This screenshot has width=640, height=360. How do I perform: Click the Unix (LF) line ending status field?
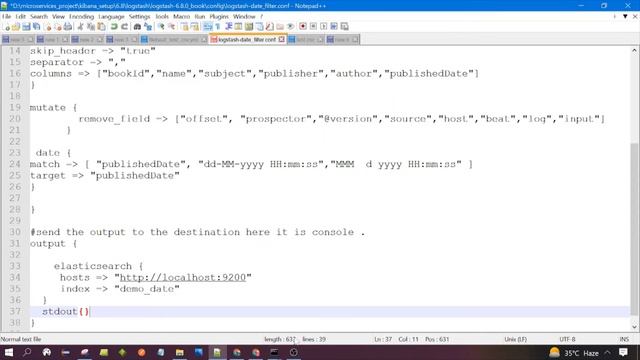point(516,339)
